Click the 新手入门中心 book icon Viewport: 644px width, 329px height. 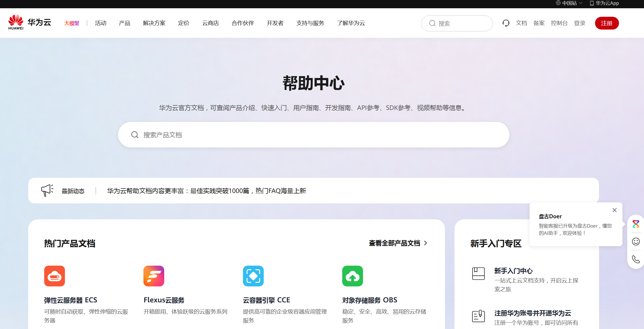tap(478, 273)
